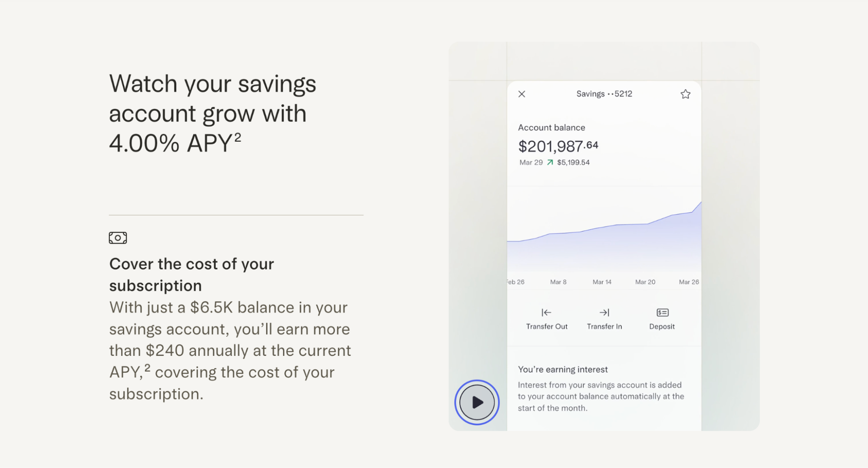Click the Savings ••5212 account title
This screenshot has height=468, width=868.
click(x=604, y=94)
